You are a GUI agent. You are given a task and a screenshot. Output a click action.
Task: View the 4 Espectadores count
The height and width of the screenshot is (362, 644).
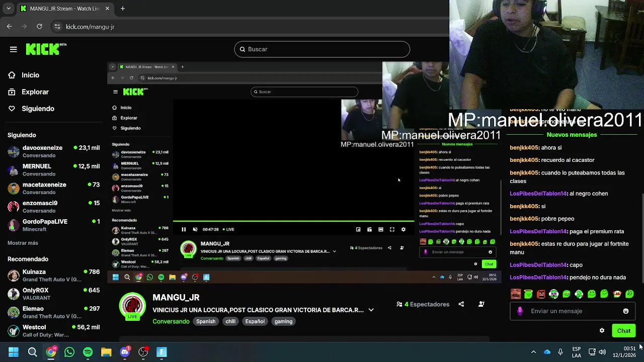[x=423, y=304]
